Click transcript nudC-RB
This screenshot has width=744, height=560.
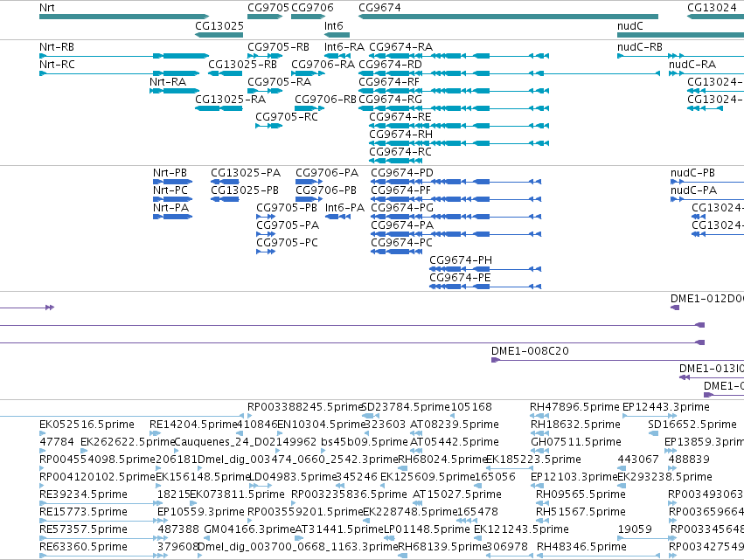(x=640, y=47)
